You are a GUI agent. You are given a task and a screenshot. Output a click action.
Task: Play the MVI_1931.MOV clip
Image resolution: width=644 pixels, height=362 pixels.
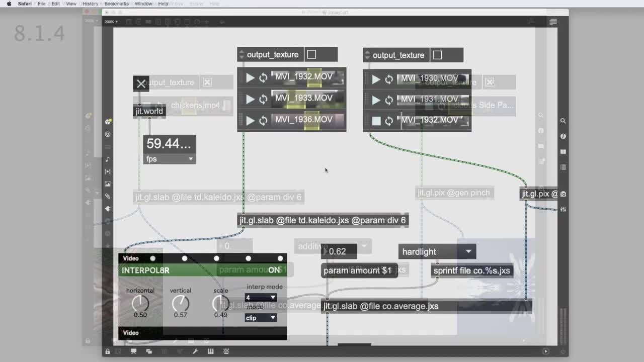pyautogui.click(x=376, y=100)
